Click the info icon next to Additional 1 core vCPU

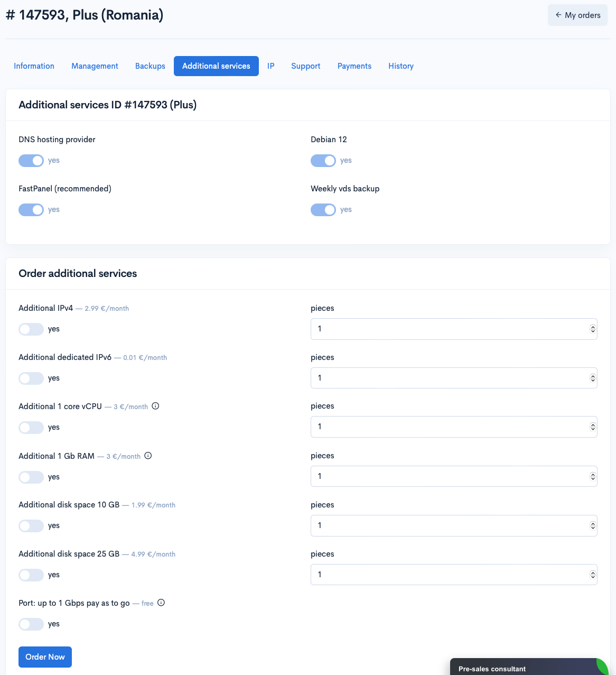coord(155,406)
